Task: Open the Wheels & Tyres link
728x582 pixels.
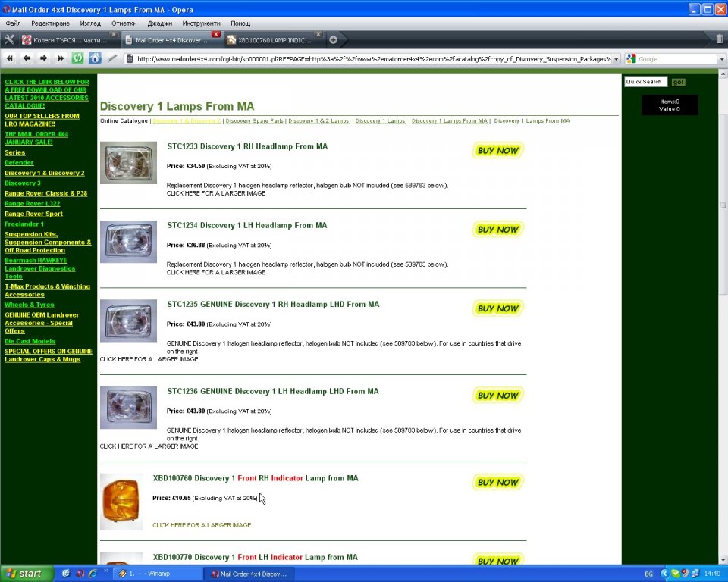Action: [x=30, y=305]
